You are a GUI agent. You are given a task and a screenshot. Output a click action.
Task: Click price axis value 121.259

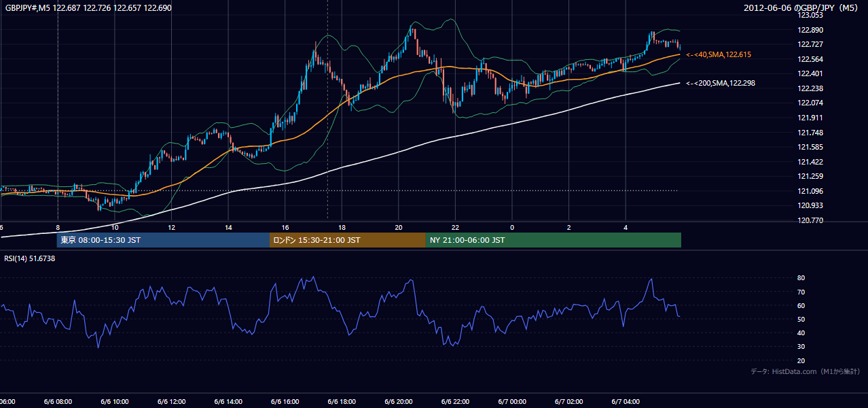pyautogui.click(x=810, y=176)
